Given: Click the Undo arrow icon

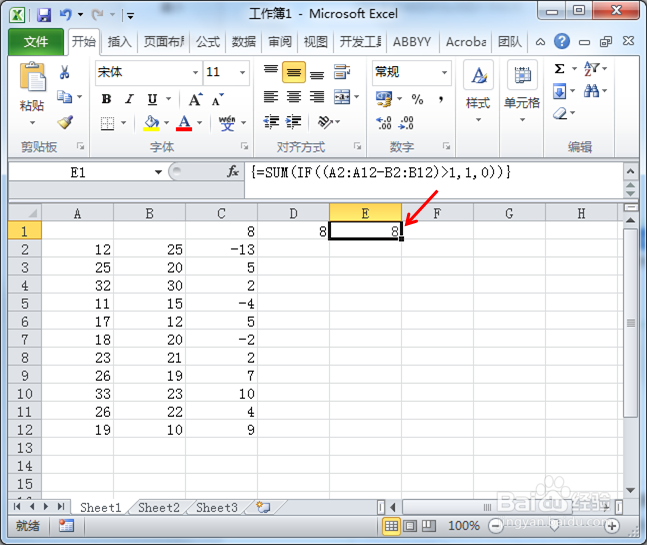Looking at the screenshot, I should pyautogui.click(x=66, y=15).
